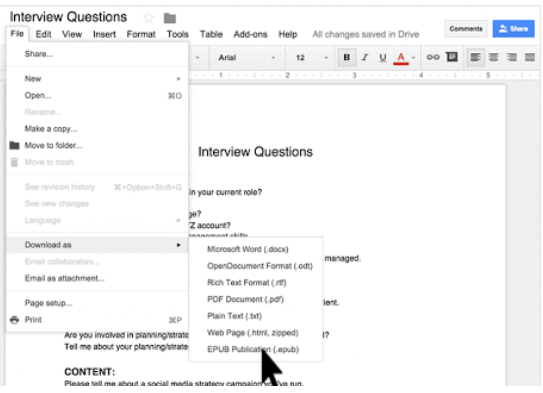The height and width of the screenshot is (393, 543).
Task: Select Email as attachment...
Action: [x=97, y=278]
